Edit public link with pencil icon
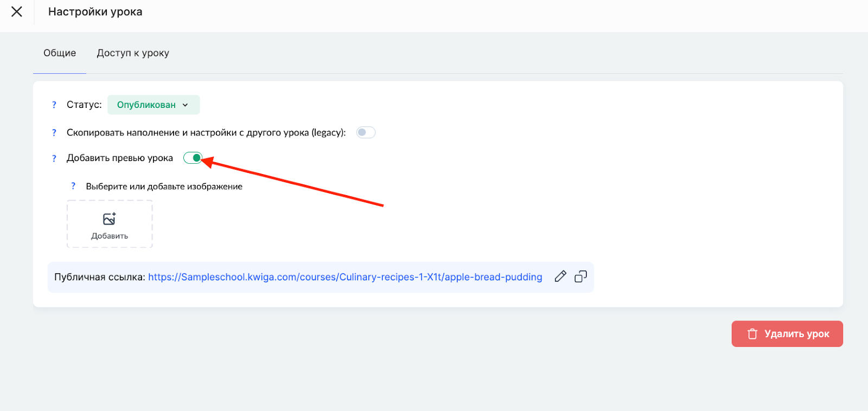 coord(560,277)
